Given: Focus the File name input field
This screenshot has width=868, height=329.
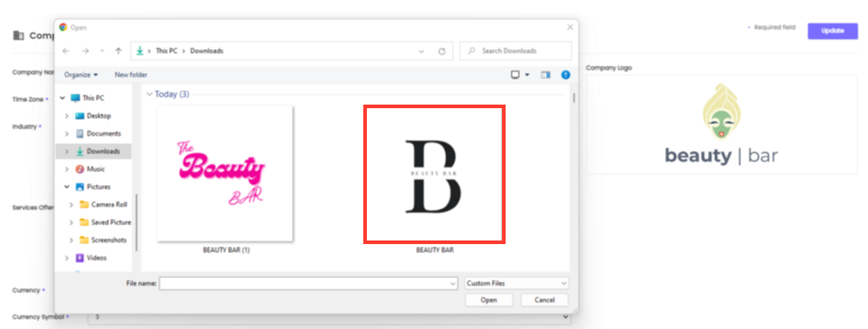Looking at the screenshot, I should point(309,283).
